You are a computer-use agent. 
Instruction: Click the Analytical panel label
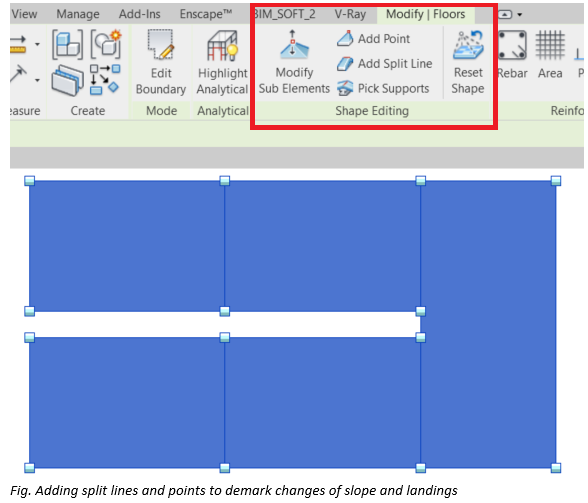[223, 111]
